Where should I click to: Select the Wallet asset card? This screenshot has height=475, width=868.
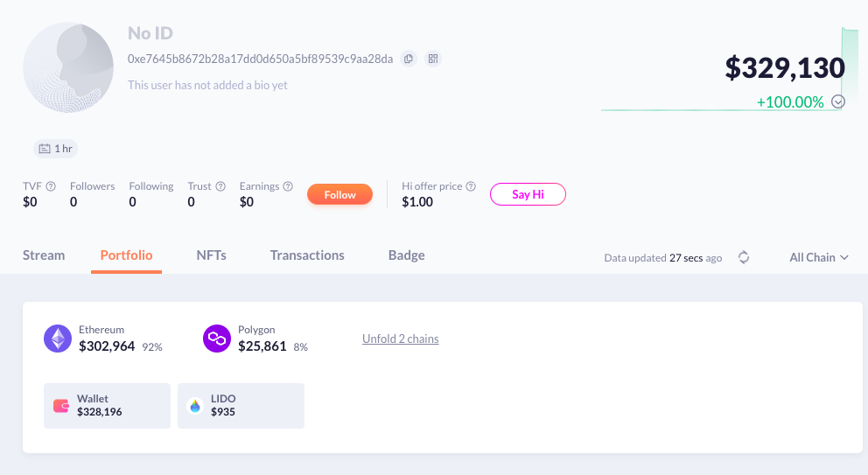tap(107, 405)
